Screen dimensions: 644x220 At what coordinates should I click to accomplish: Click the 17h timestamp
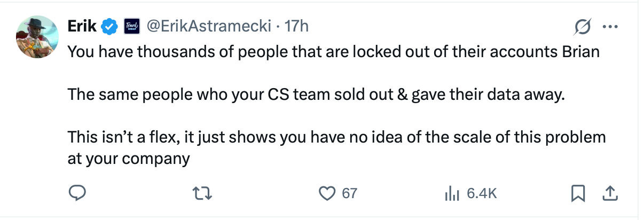point(297,26)
